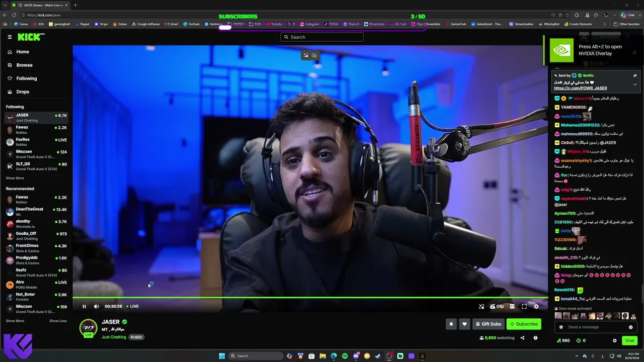The width and height of the screenshot is (644, 362).
Task: Open the StreamLadder bookmark
Action: 521,24
